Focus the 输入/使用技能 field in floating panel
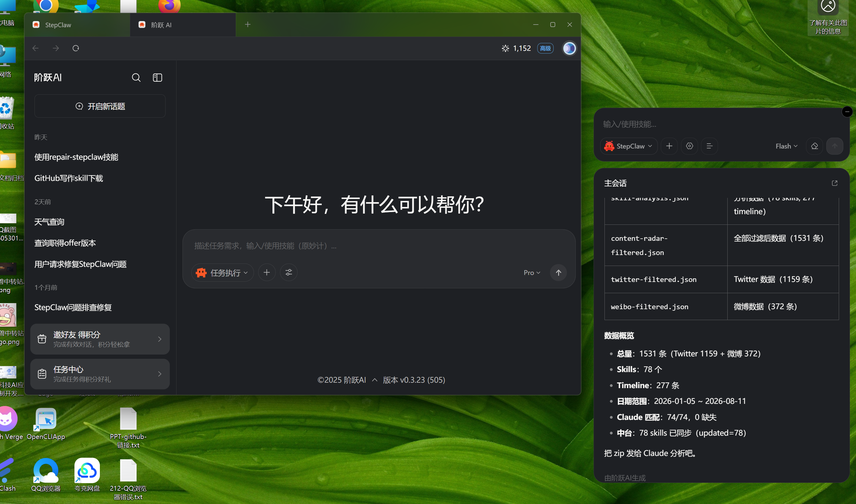This screenshot has height=504, width=856. point(721,124)
